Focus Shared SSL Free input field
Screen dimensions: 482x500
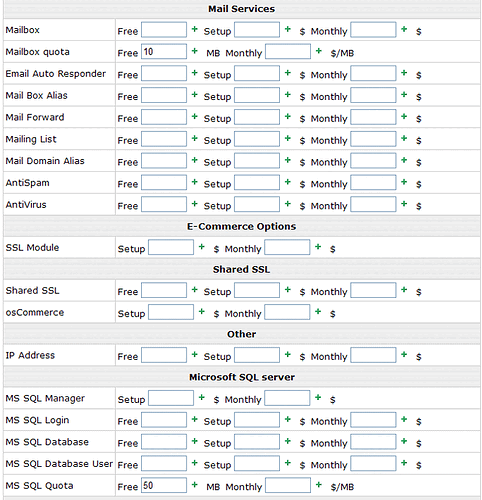164,290
